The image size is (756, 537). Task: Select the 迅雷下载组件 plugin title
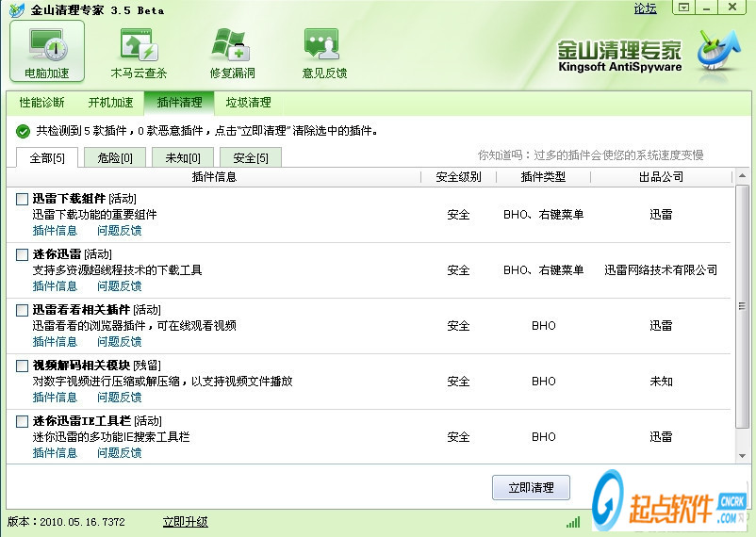coord(69,199)
